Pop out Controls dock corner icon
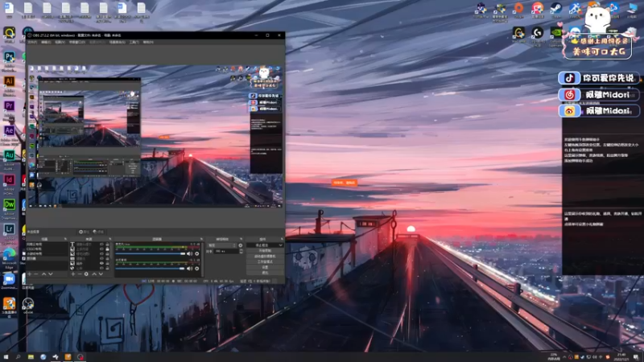Screen dimensions: 644x362 tap(282, 239)
